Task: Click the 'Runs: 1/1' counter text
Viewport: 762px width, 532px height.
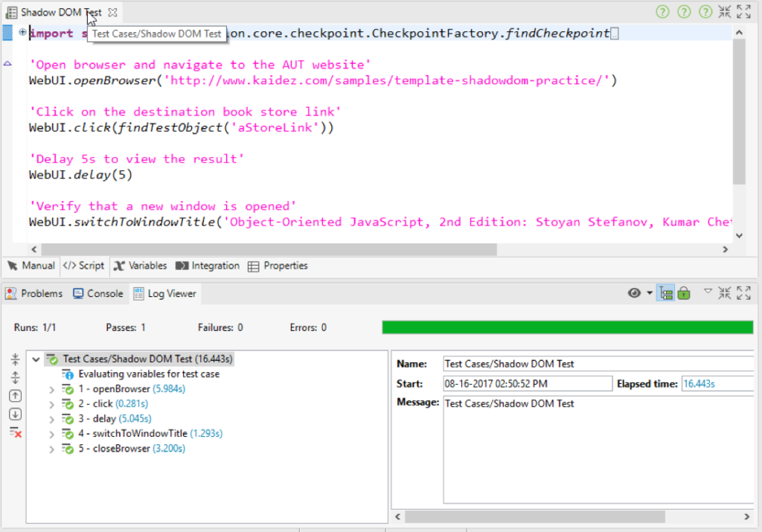Action: pyautogui.click(x=35, y=328)
